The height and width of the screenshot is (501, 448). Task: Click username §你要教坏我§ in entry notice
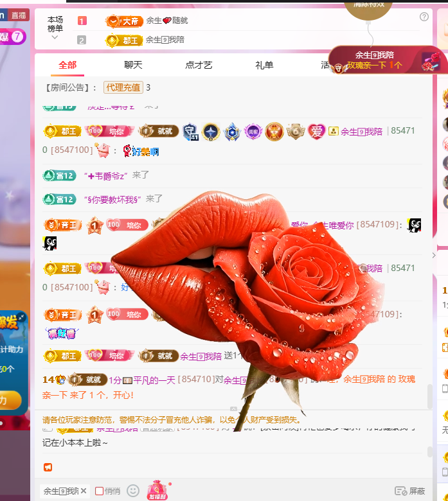[x=113, y=200]
